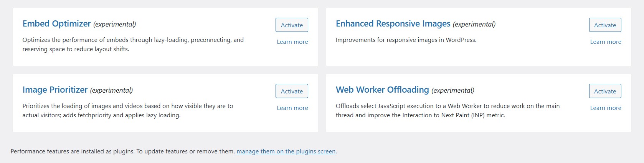This screenshot has height=163, width=644.
Task: Open Learn more for Image Prioritizer
Action: point(292,108)
